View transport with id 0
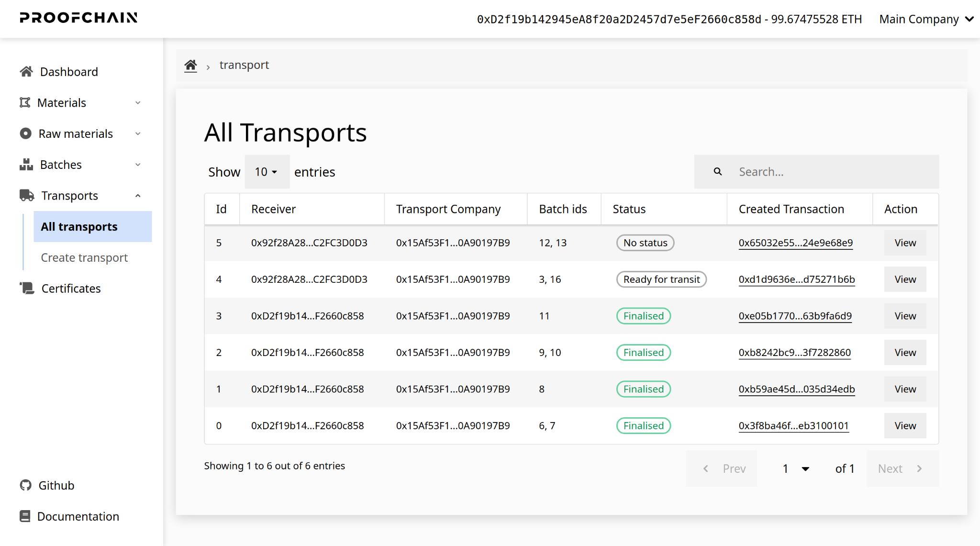 [905, 425]
